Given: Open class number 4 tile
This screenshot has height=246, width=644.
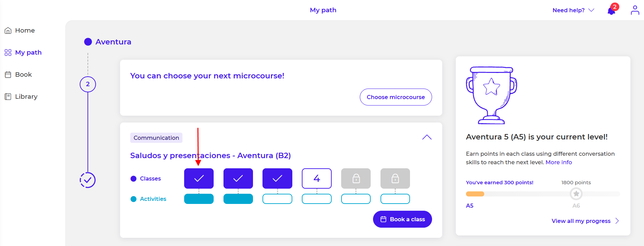Looking at the screenshot, I should 317,178.
